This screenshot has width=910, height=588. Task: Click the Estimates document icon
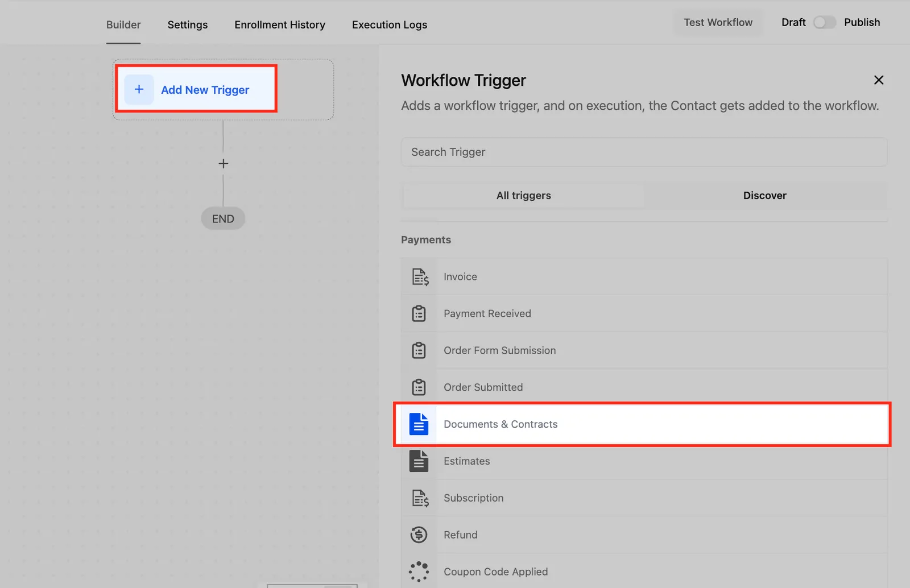(419, 461)
